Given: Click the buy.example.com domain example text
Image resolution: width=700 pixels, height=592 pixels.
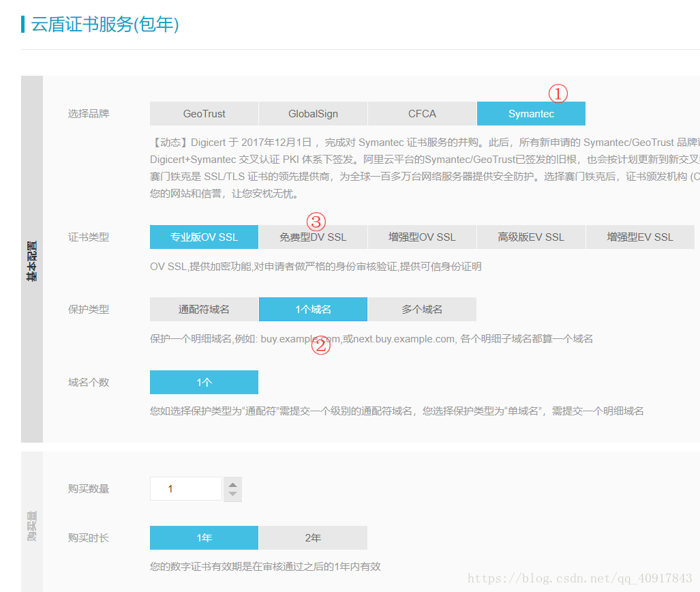Looking at the screenshot, I should pos(371,339).
